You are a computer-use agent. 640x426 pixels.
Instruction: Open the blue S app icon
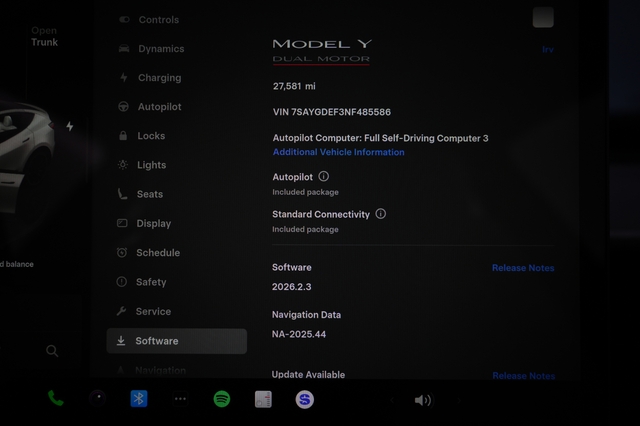coord(304,399)
